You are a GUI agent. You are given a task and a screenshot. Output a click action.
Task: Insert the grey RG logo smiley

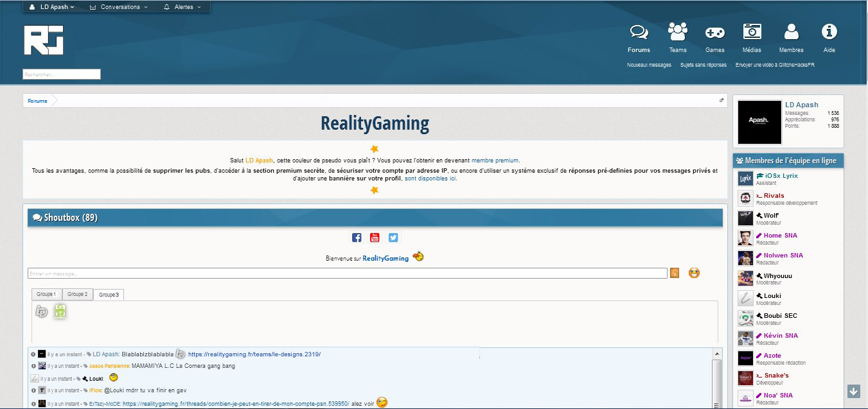pos(42,311)
